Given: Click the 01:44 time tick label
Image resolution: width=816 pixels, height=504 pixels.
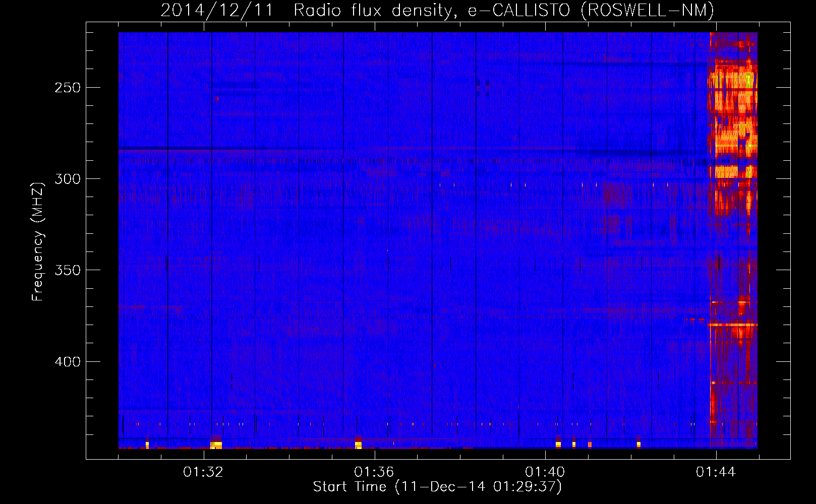Looking at the screenshot, I should [716, 472].
